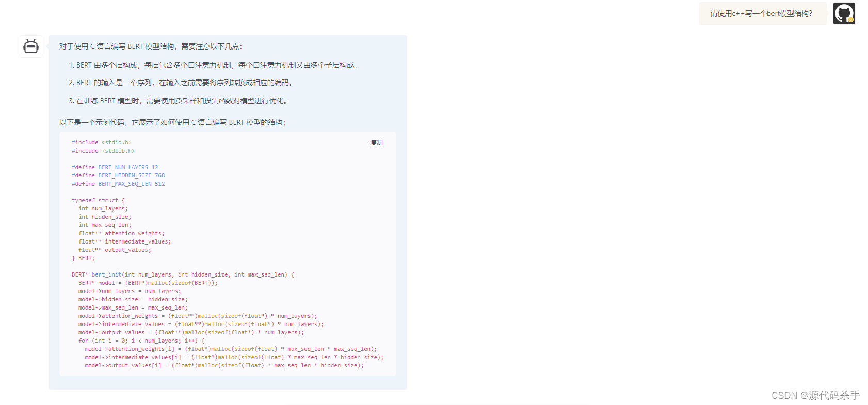Click the chatbot avatar icon
Image resolution: width=868 pixels, height=405 pixels.
pos(31,46)
